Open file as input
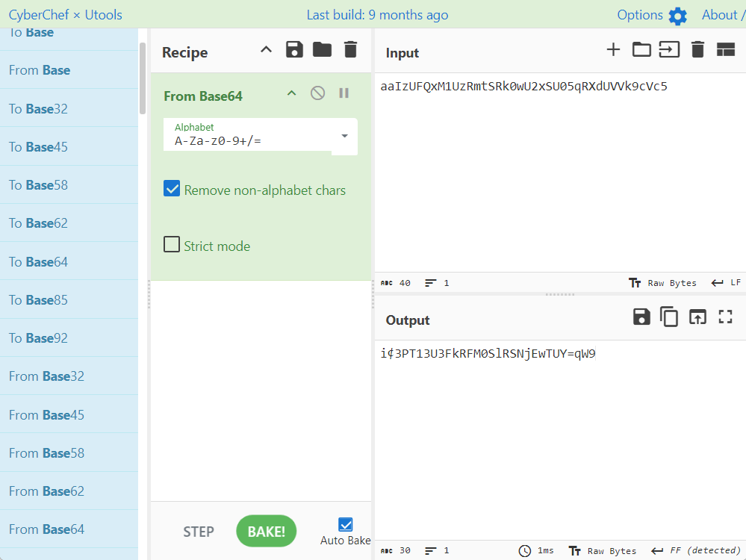The height and width of the screenshot is (560, 746). pyautogui.click(x=669, y=49)
